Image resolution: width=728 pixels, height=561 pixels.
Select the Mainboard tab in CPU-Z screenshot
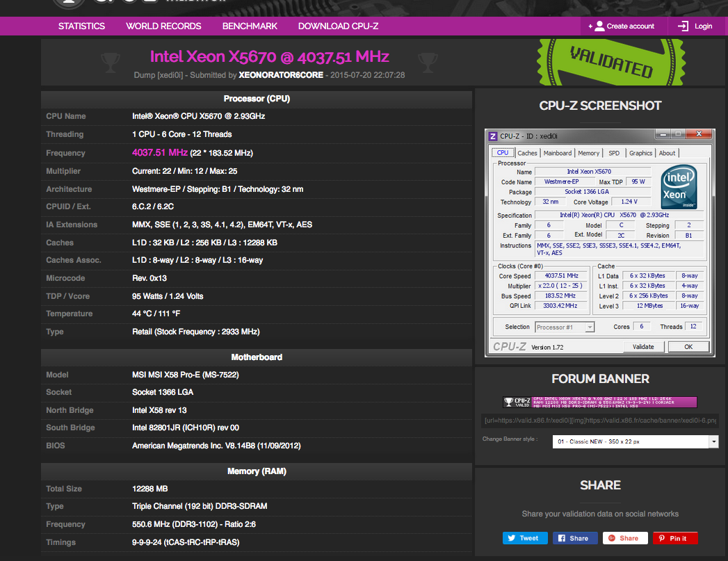(557, 153)
